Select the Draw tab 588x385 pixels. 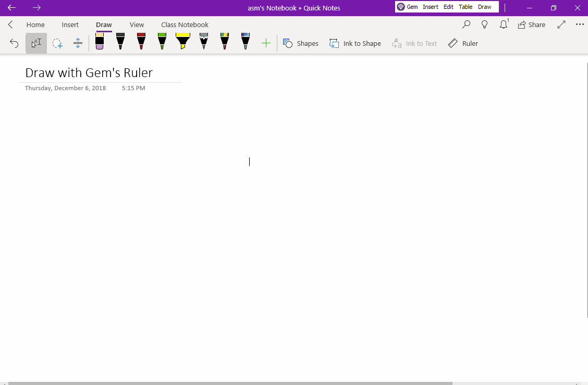coord(104,24)
